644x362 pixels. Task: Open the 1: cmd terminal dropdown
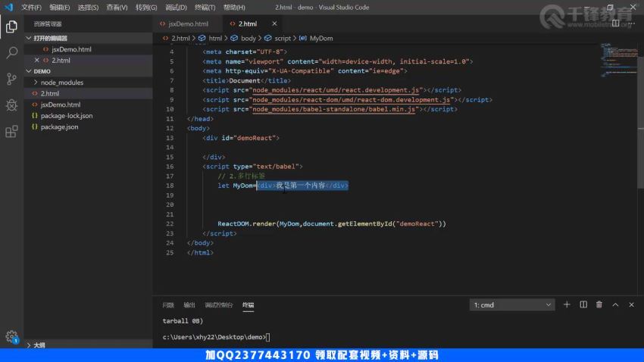512,305
